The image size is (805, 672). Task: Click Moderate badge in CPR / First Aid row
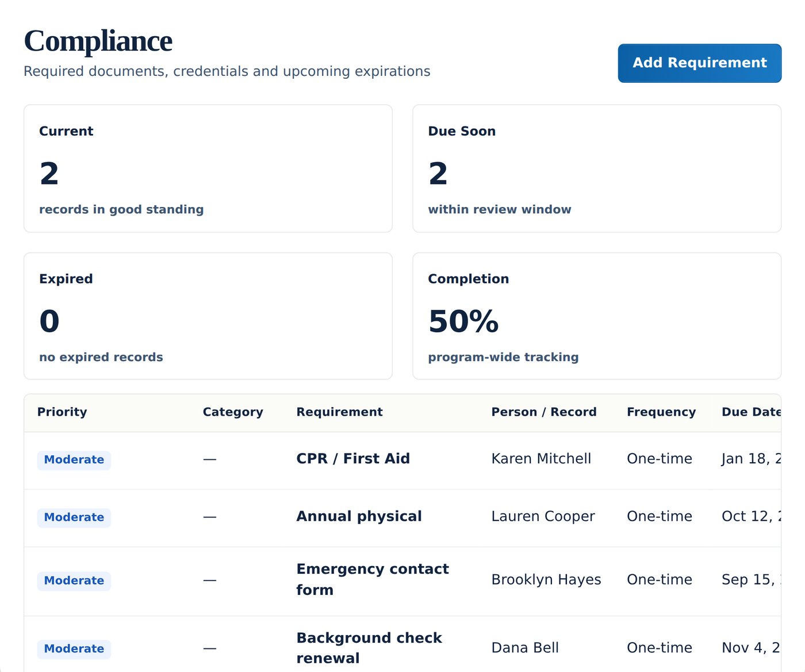point(74,460)
